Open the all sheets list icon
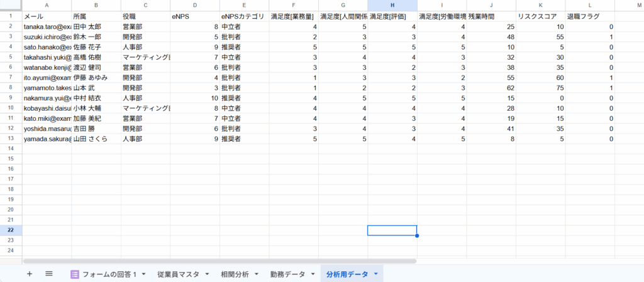Image resolution: width=644 pixels, height=282 pixels. coord(49,274)
